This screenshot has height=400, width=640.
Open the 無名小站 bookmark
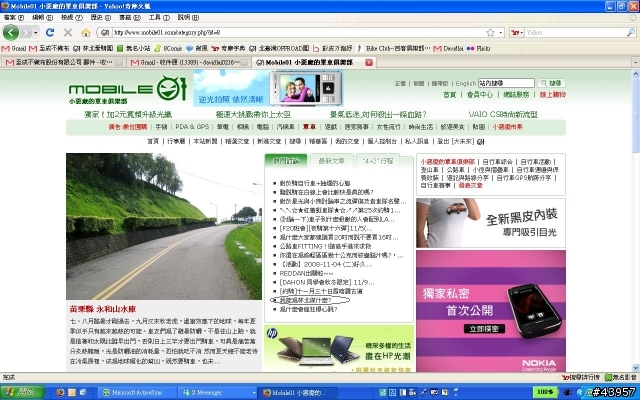tap(134, 48)
